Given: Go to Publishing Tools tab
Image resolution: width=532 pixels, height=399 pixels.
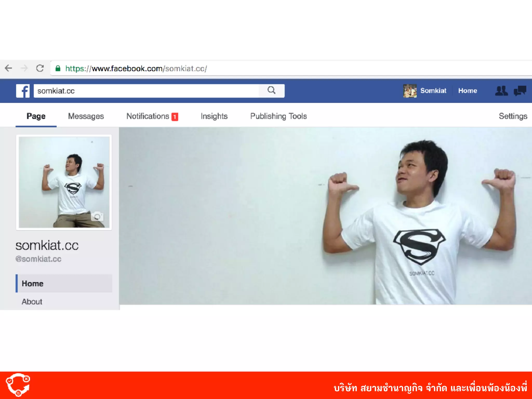Looking at the screenshot, I should (x=278, y=116).
